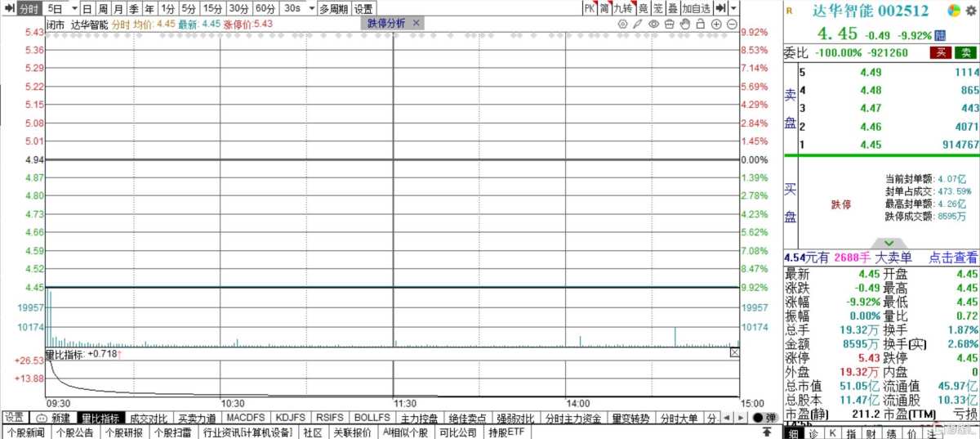The width and height of the screenshot is (980, 439).
Task: Open the 30s period dropdown arrow
Action: [x=310, y=8]
